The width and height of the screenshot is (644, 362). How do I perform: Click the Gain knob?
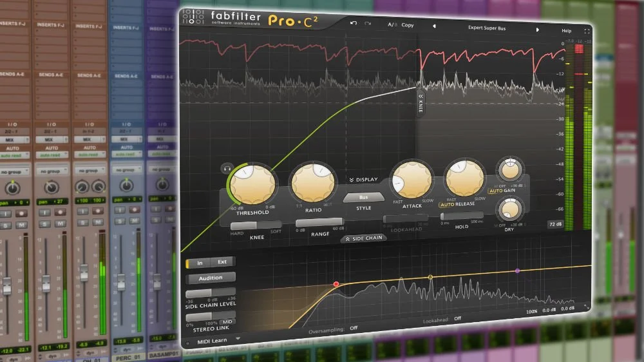[510, 169]
